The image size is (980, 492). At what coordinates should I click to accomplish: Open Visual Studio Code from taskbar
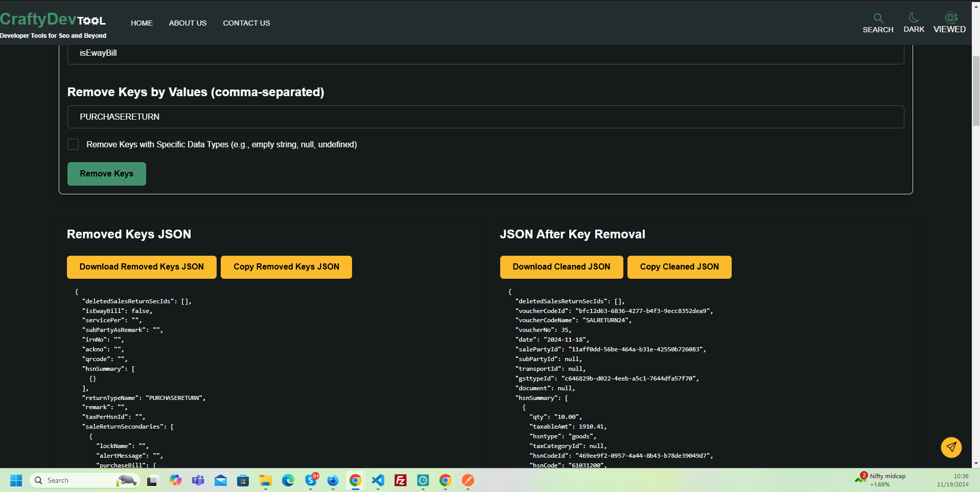click(378, 480)
